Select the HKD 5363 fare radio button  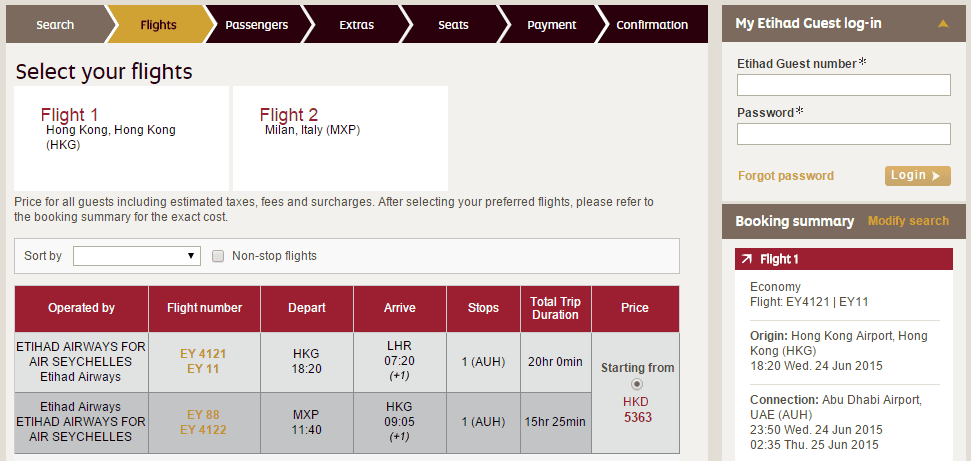point(636,384)
